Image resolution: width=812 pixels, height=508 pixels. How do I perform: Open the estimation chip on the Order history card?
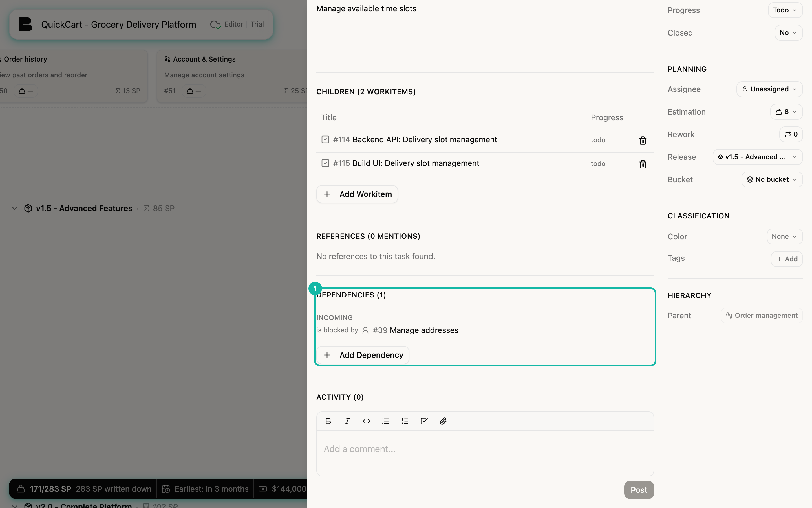pyautogui.click(x=25, y=91)
